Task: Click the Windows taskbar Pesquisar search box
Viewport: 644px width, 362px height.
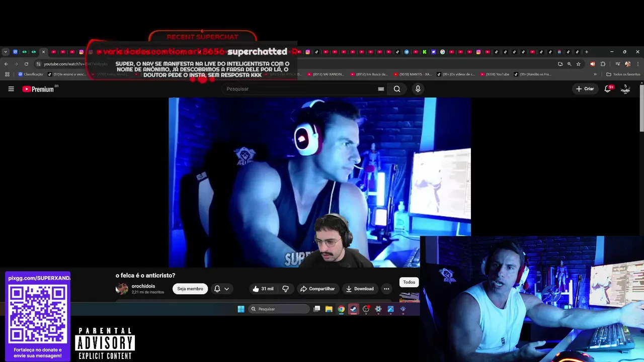Action: point(279,309)
